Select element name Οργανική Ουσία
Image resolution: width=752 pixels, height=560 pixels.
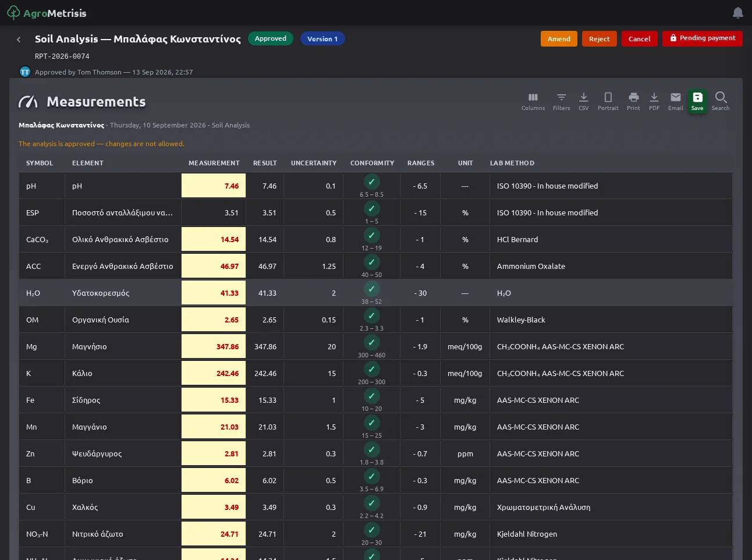(101, 320)
